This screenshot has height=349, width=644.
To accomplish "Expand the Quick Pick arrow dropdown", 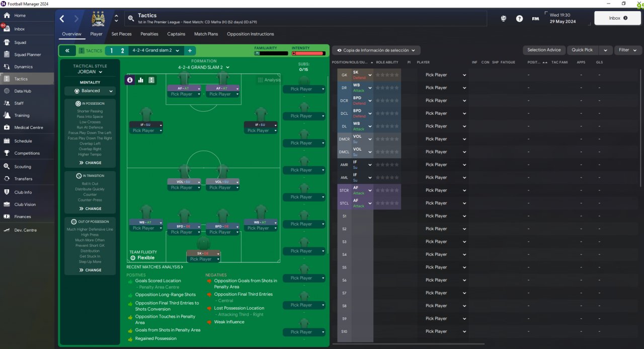I will (606, 50).
